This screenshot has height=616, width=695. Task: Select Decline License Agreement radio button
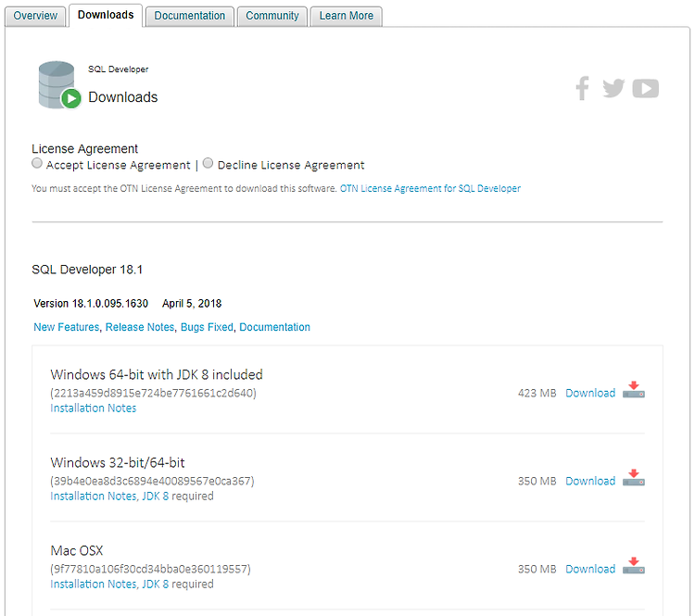(208, 164)
